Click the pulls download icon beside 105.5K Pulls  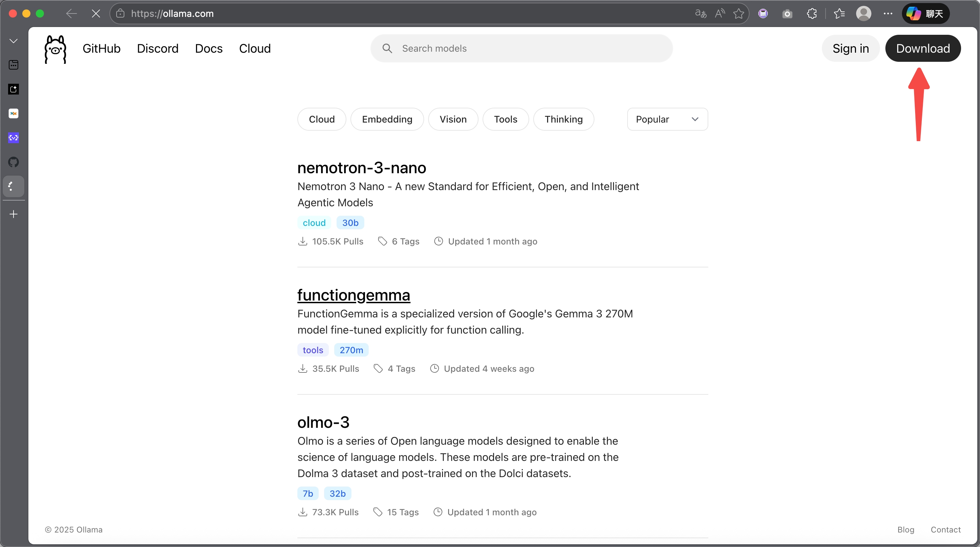302,241
